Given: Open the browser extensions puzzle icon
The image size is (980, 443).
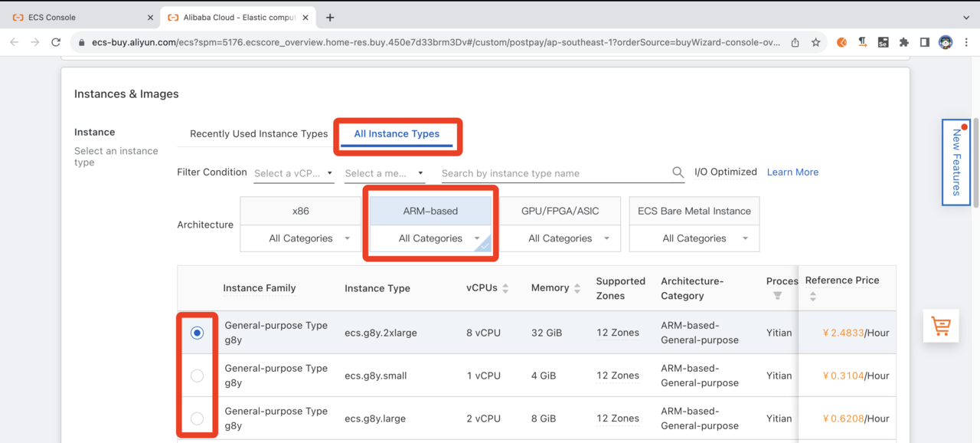Looking at the screenshot, I should point(904,42).
